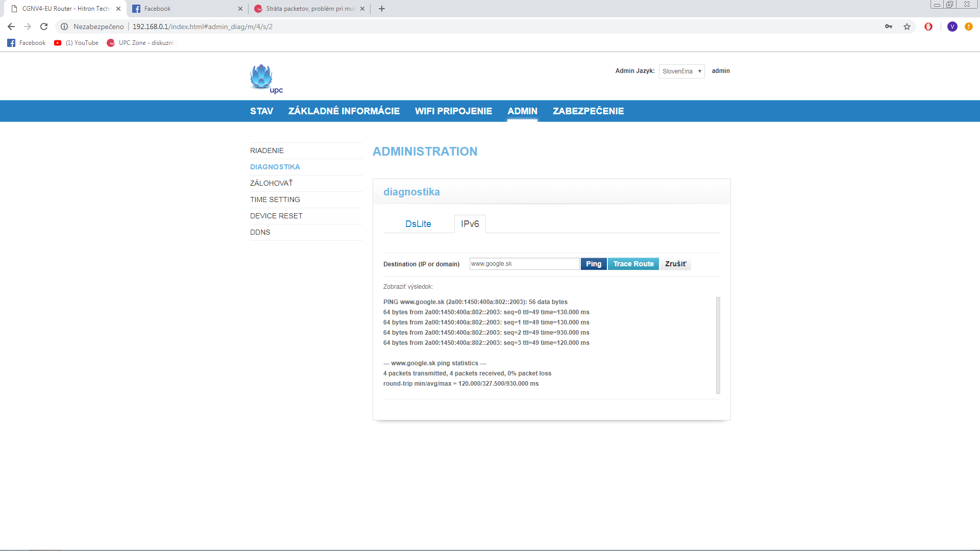Open ZÁKLADNÉ INFORMÁCIE menu
This screenshot has width=980, height=551.
(344, 111)
